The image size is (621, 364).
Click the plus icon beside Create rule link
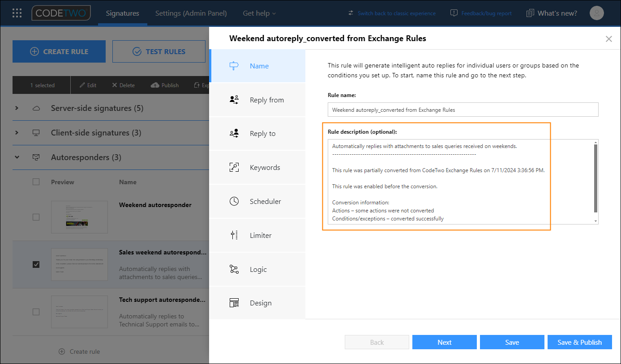coord(62,351)
